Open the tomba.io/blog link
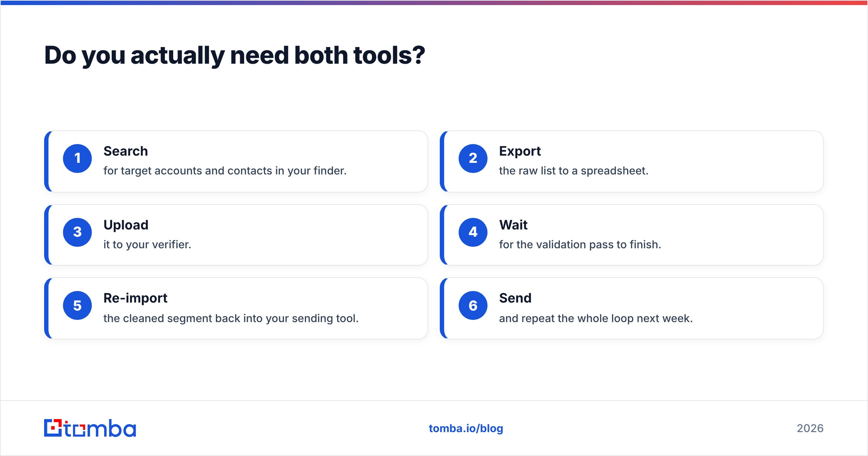Image resolution: width=868 pixels, height=456 pixels. pyautogui.click(x=466, y=428)
